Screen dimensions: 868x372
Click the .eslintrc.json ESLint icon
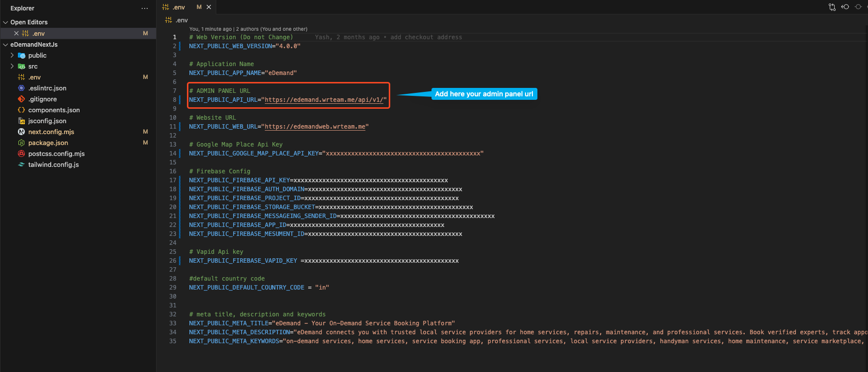21,88
